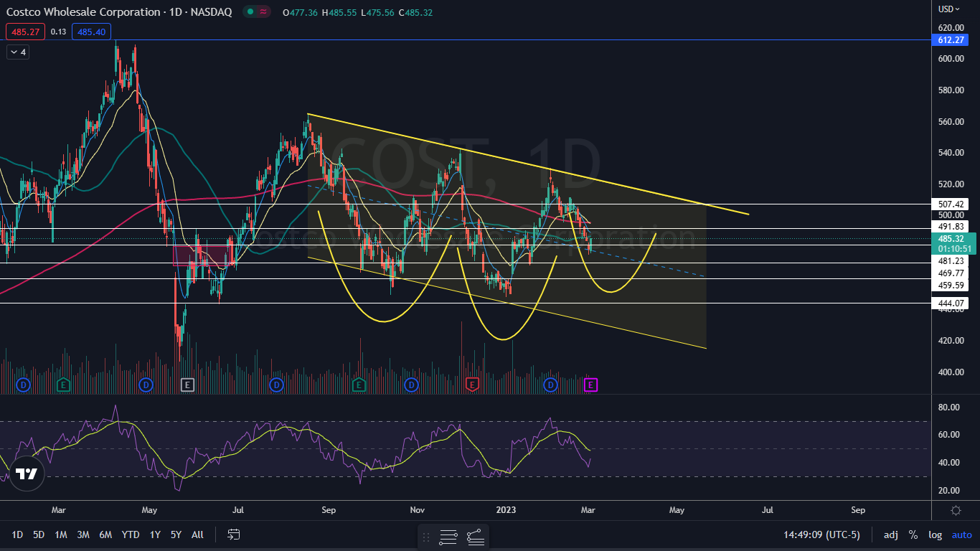Screen dimensions: 980x551
Task: Click the dividend D marker near May
Action: coord(146,385)
